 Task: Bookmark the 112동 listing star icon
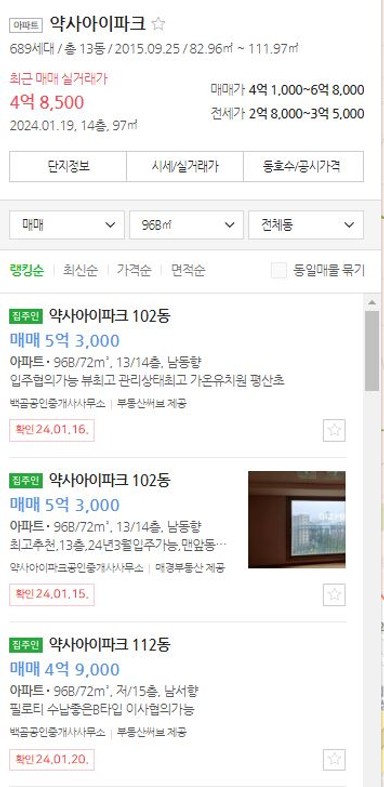334,759
